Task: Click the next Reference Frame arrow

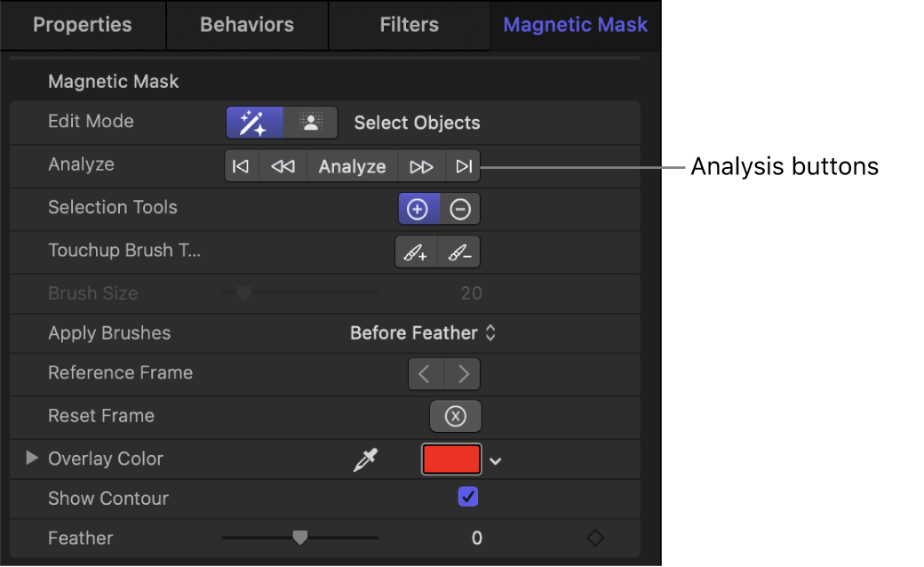Action: click(462, 373)
